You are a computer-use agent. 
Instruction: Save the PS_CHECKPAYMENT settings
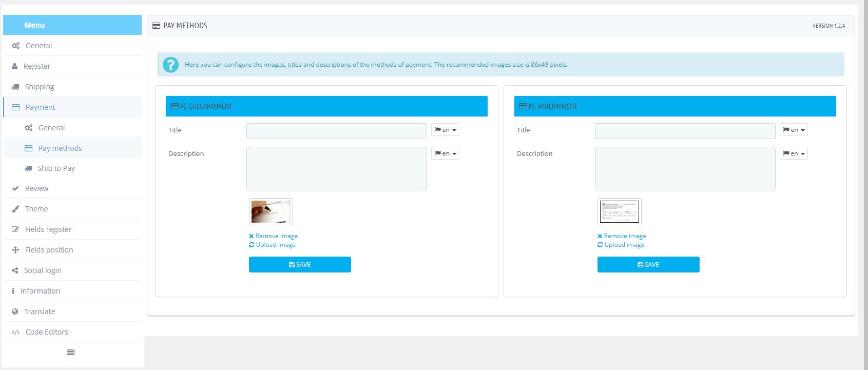pyautogui.click(x=300, y=265)
